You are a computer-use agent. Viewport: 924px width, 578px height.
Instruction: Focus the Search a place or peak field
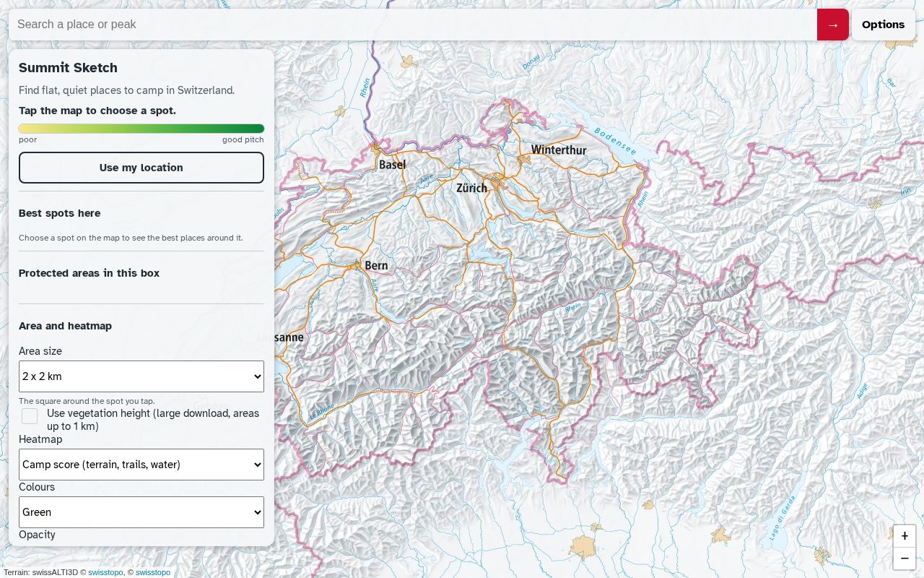413,25
